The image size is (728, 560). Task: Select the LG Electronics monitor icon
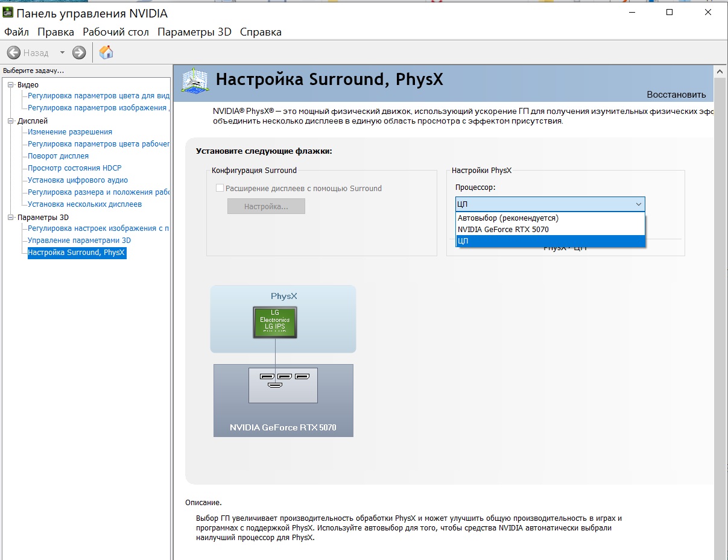pos(275,322)
